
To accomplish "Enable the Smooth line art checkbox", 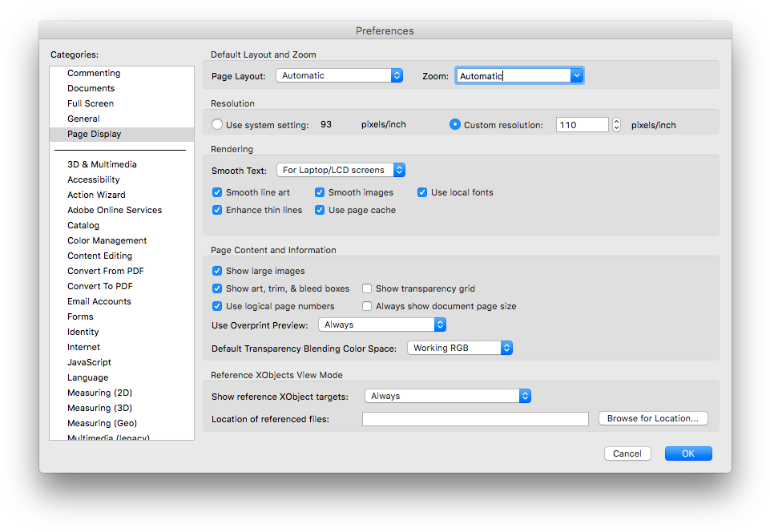I will tap(217, 192).
